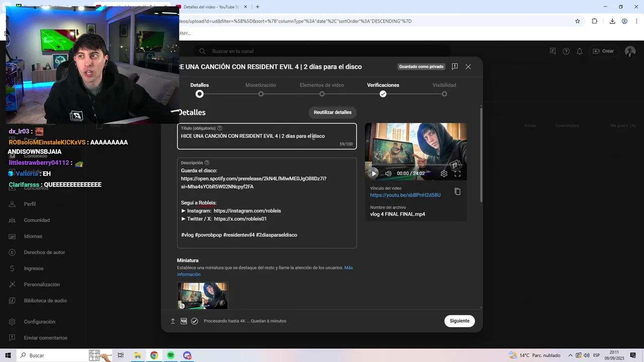The width and height of the screenshot is (644, 362).
Task: Open Chrome from the taskbar
Action: click(154, 355)
